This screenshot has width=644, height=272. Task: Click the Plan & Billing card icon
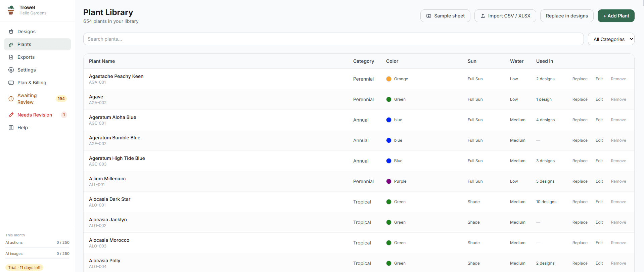click(11, 83)
